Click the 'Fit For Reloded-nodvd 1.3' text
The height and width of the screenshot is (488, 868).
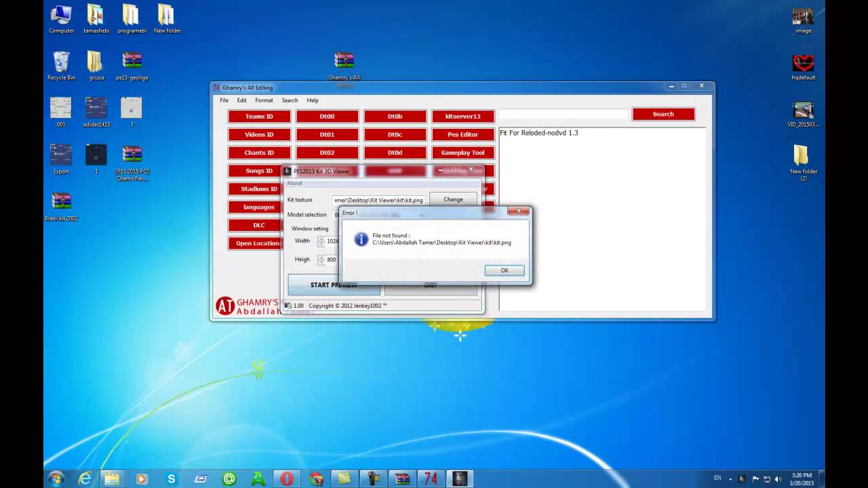(539, 133)
